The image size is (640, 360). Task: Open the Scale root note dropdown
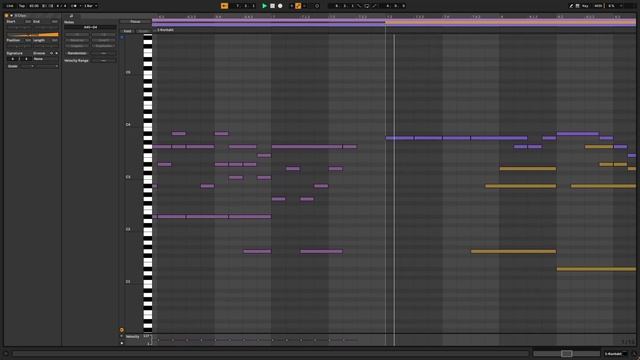(27, 66)
